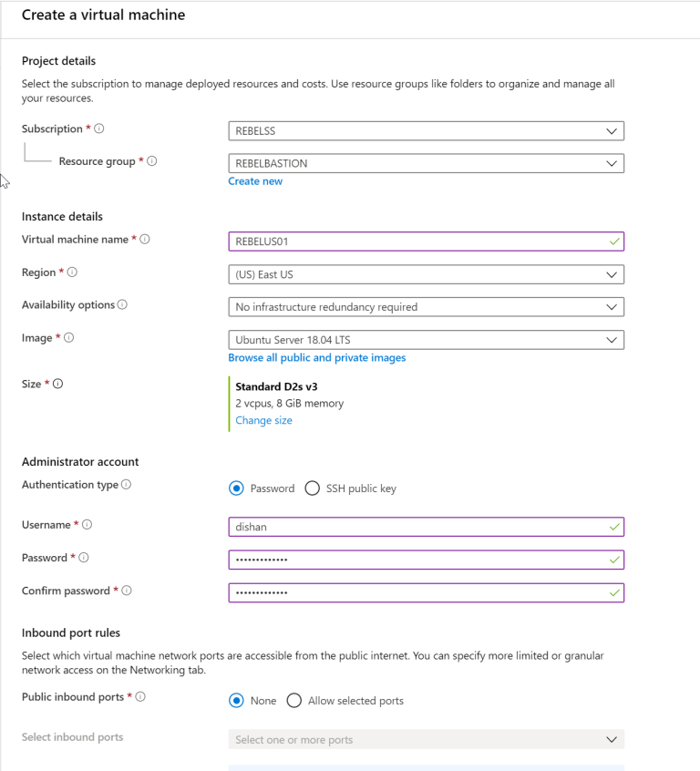This screenshot has width=700, height=771.
Task: Click the Virtual machine name info icon
Action: 148,239
